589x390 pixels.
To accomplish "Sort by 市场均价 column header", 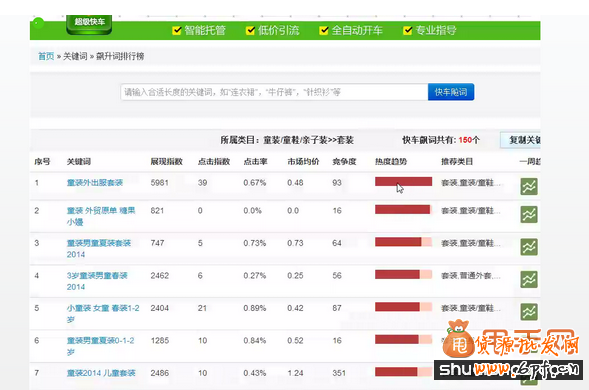I will click(x=303, y=162).
